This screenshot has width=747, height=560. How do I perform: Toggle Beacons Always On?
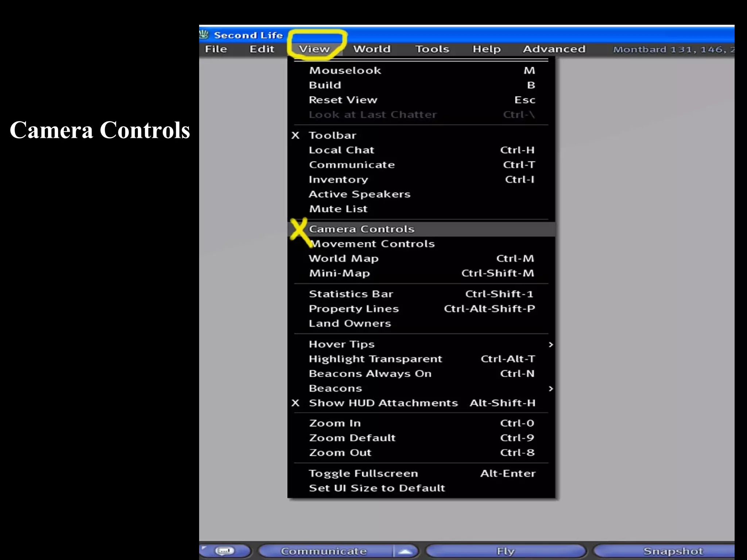(x=421, y=374)
